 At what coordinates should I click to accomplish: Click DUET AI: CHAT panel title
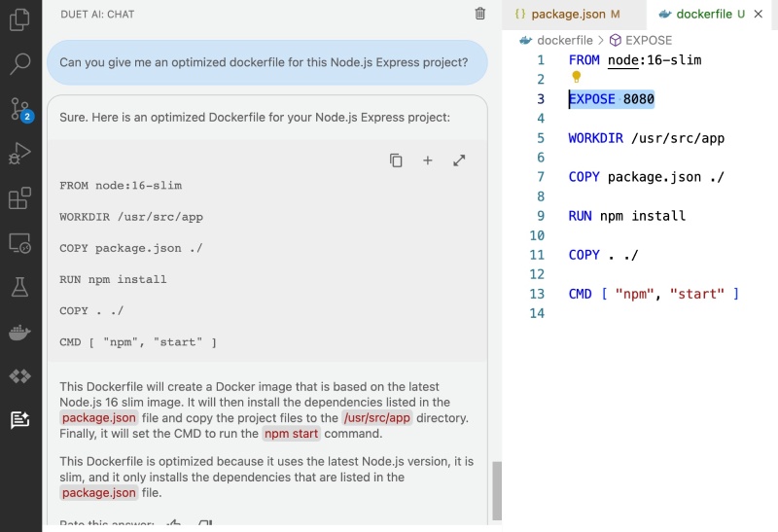tap(97, 15)
